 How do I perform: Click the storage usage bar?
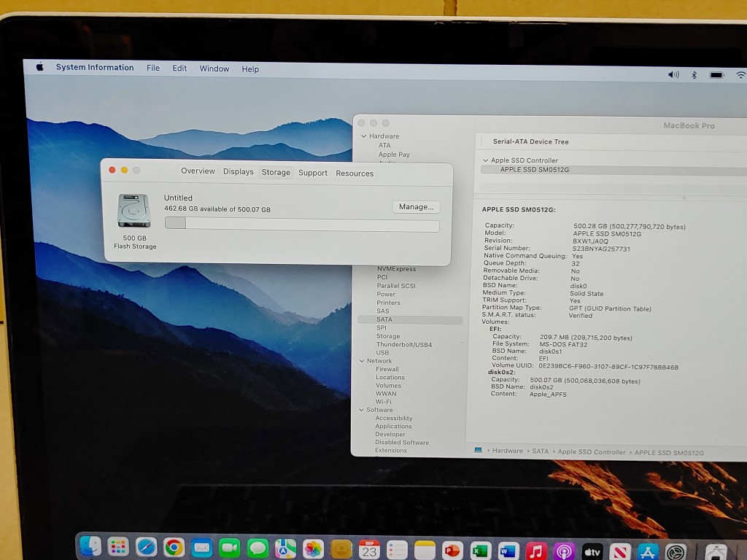pos(302,224)
